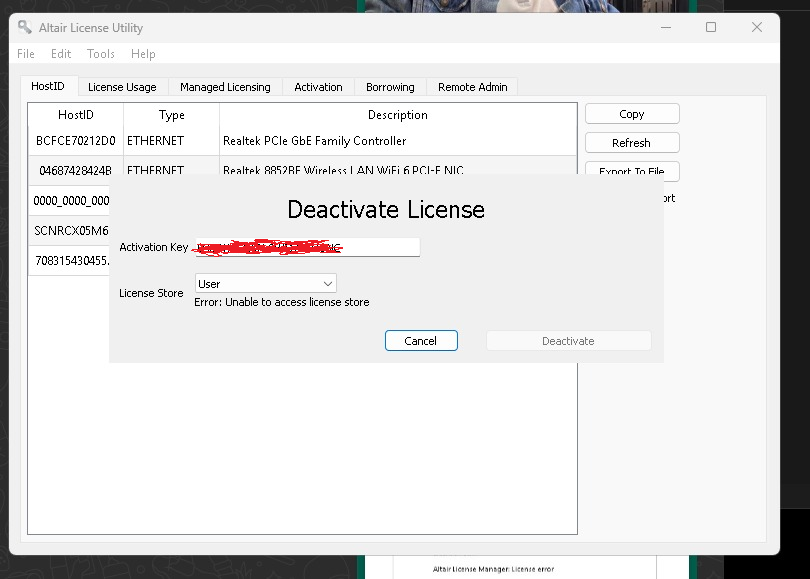
Task: Switch to the Remote Admin tab
Action: click(473, 87)
